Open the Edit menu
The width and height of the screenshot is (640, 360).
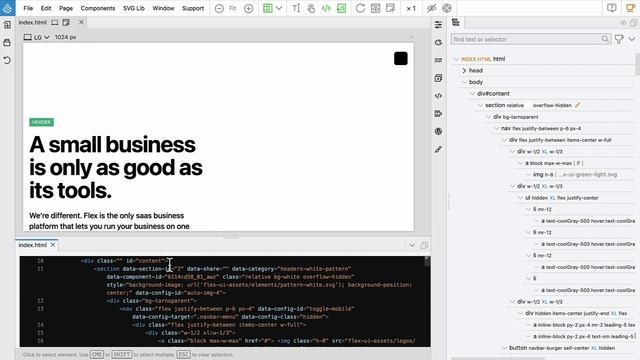click(x=46, y=8)
